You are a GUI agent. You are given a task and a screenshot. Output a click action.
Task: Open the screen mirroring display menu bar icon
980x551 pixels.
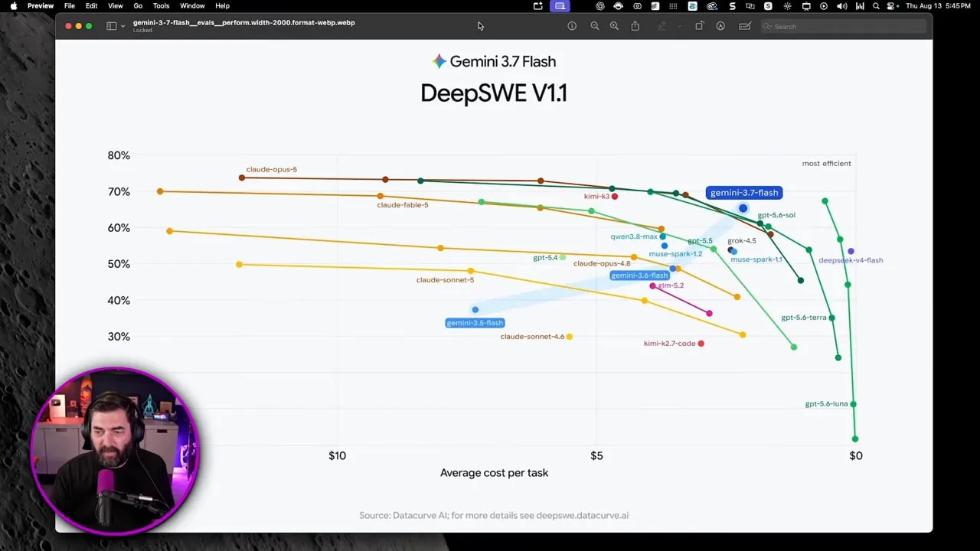806,6
